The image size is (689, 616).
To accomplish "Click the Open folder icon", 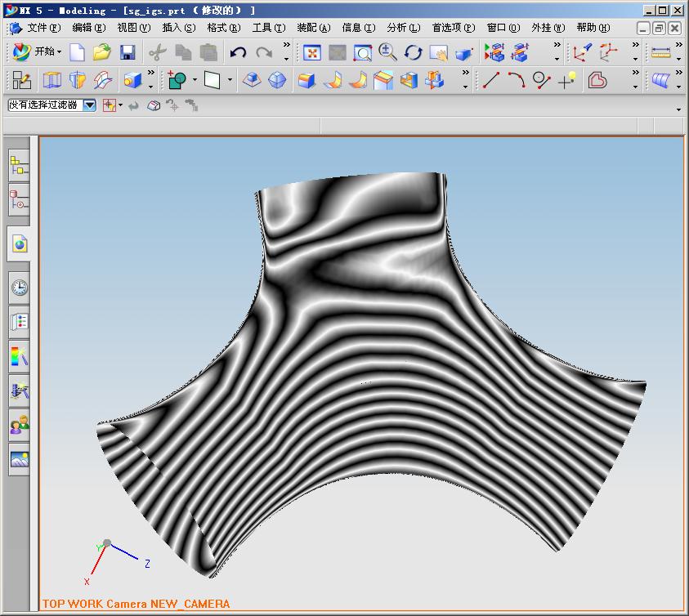I will click(102, 52).
